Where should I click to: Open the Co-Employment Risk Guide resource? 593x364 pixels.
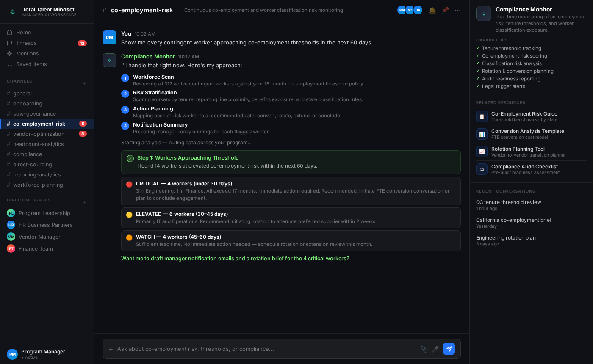[x=531, y=116]
